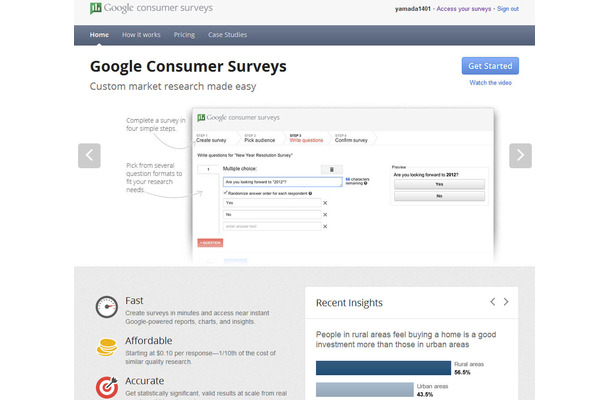Click the survey editor screenshot in carousel

[x=343, y=187]
